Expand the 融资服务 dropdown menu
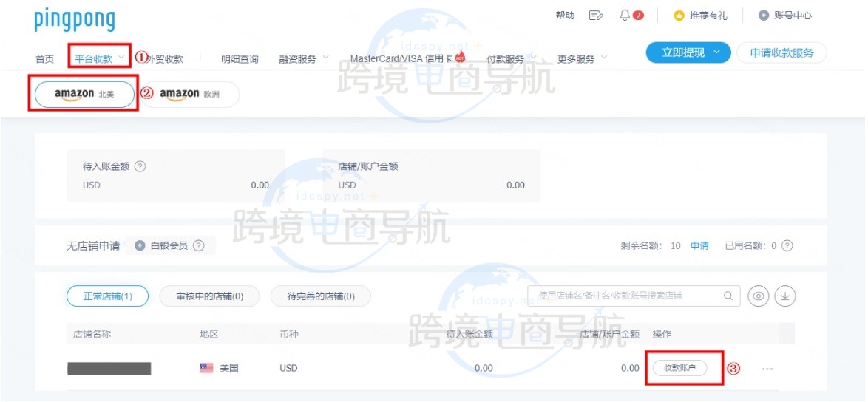This screenshot has width=868, height=402. click(x=303, y=59)
